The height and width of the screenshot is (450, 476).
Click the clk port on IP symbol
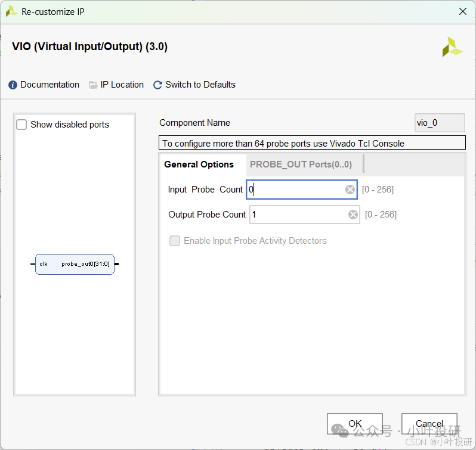[x=44, y=263]
